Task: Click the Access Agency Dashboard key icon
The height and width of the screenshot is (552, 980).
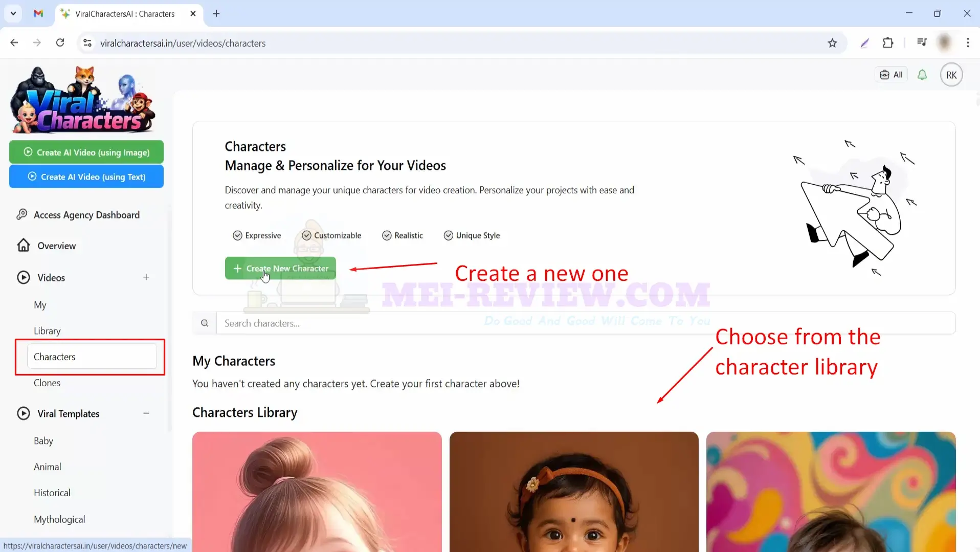Action: [x=22, y=214]
